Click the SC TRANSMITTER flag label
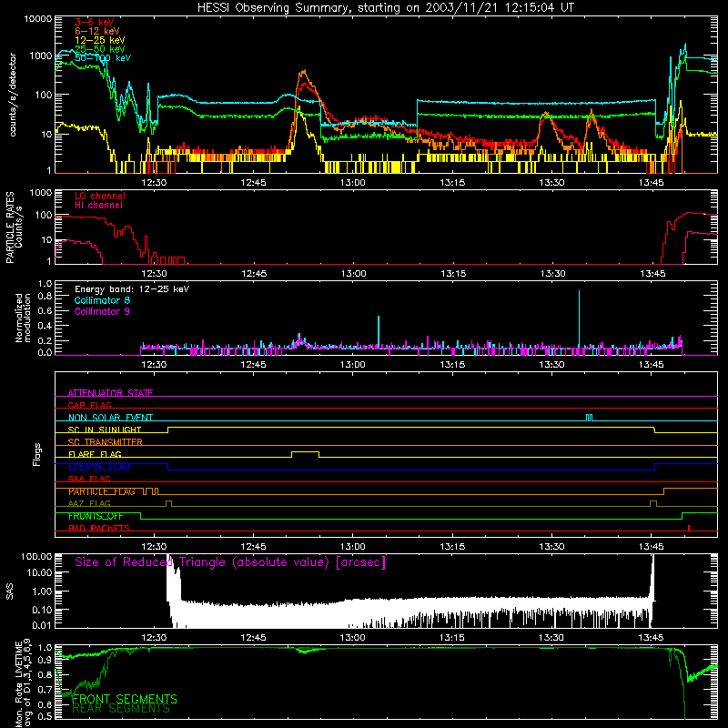Viewport: 728px width, 728px height. [x=105, y=442]
